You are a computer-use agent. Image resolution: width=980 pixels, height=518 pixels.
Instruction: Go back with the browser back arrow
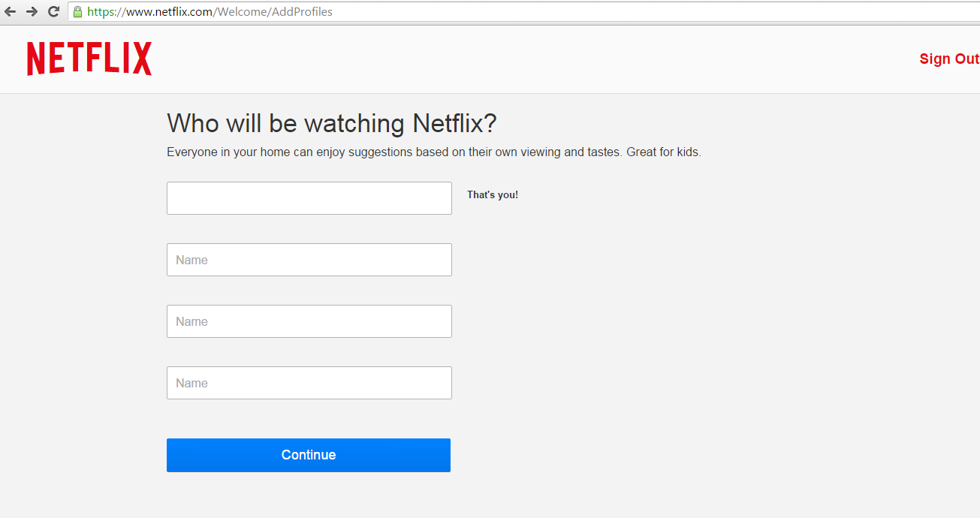(x=10, y=11)
